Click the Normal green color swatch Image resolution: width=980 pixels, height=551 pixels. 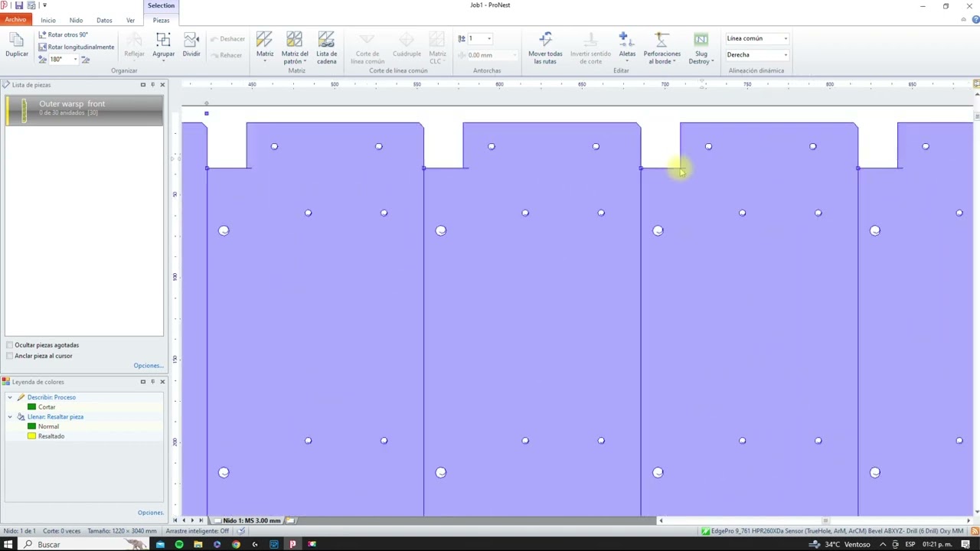click(x=31, y=426)
